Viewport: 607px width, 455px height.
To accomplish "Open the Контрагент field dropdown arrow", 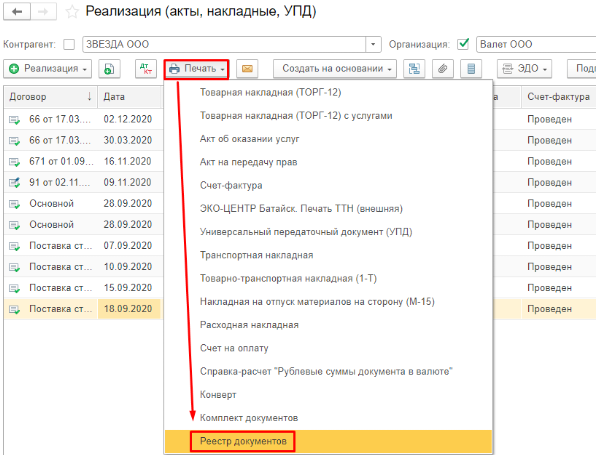I will 374,44.
